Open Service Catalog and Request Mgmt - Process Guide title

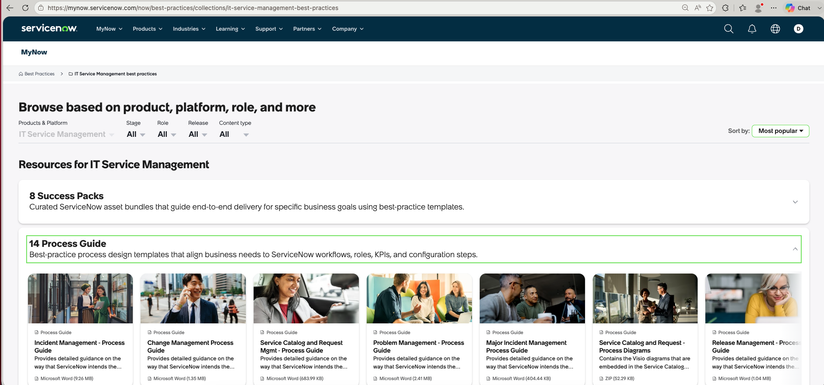[x=303, y=346]
